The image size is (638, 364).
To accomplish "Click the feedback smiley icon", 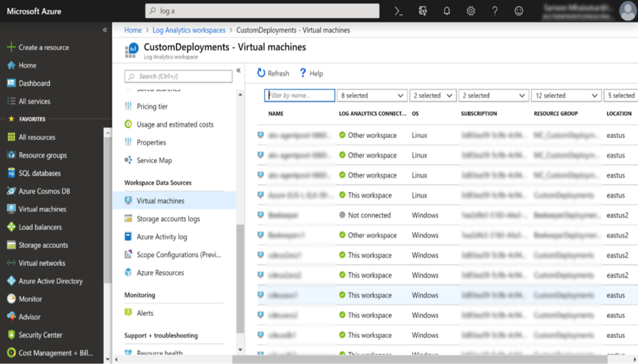I will [519, 11].
